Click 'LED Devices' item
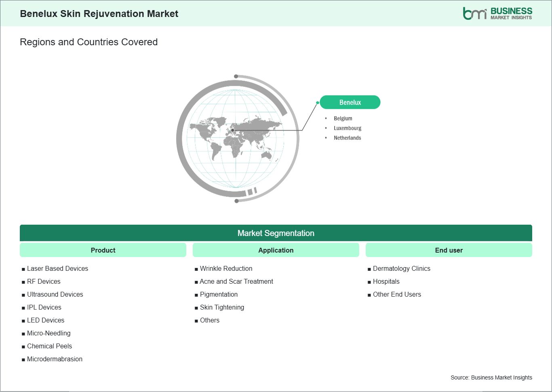This screenshot has height=392, width=552. coord(46,320)
